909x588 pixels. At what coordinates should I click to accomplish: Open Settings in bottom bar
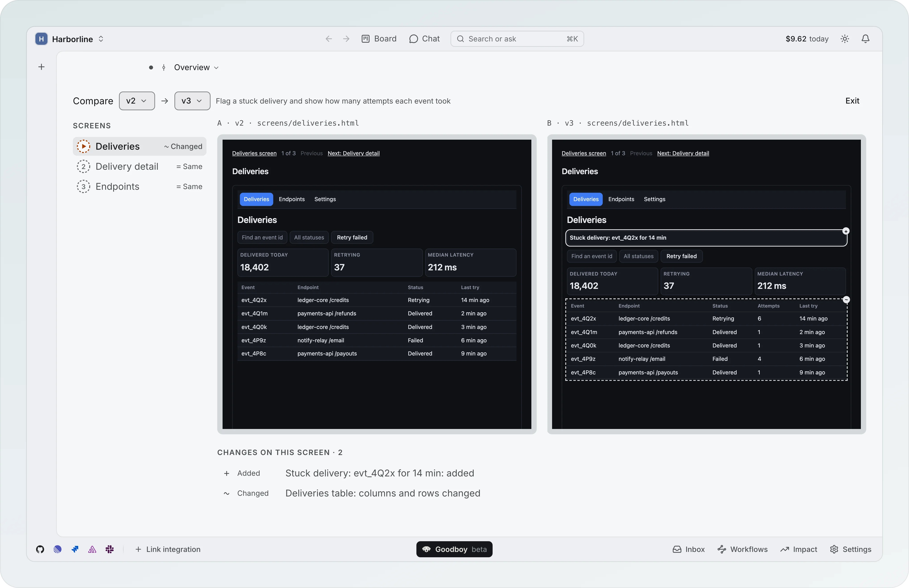[x=851, y=549]
